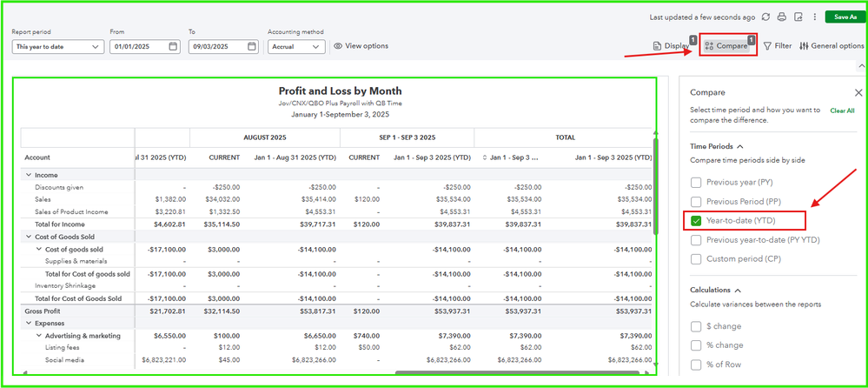Open the Accounting method Accrual dropdown
The height and width of the screenshot is (388, 868).
[296, 47]
